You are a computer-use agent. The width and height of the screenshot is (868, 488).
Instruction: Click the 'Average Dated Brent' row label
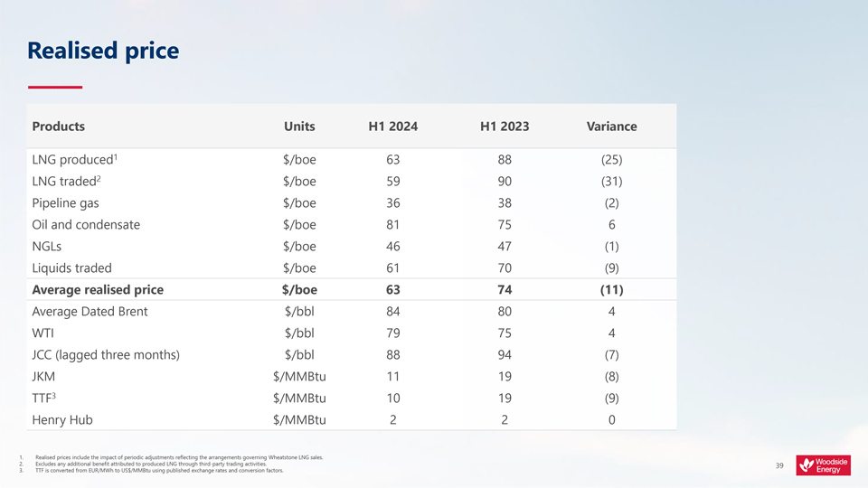point(90,312)
